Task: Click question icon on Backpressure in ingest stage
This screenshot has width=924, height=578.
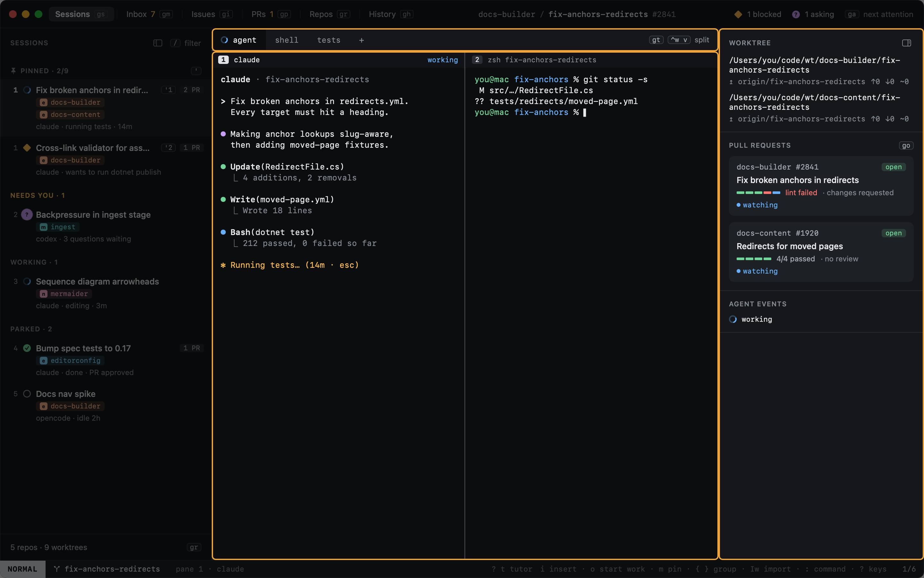Action: pyautogui.click(x=27, y=215)
